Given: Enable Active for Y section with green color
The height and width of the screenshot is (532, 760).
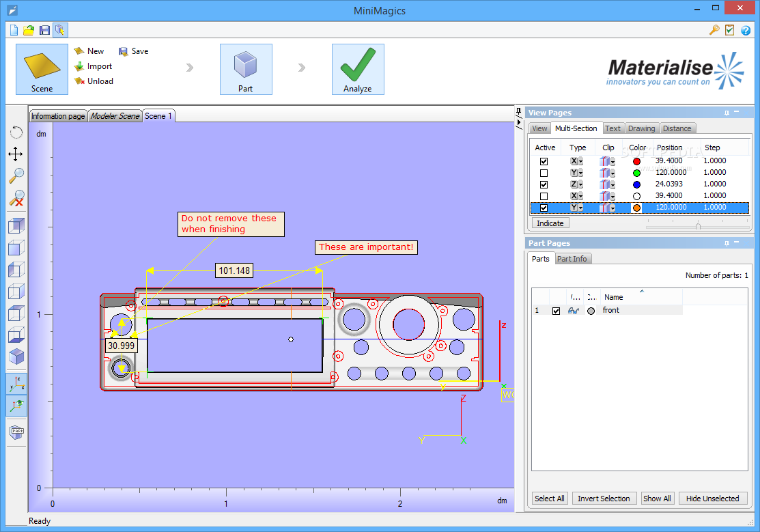Looking at the screenshot, I should click(544, 173).
